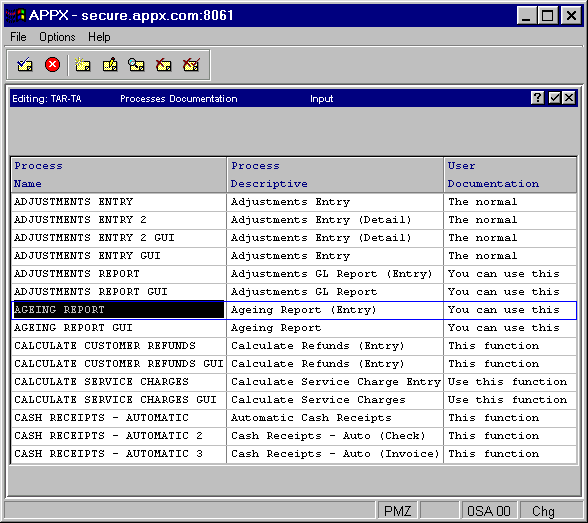588x523 pixels.
Task: Select the ADJUSTMENTS REPORT GUI process name
Action: point(118,292)
